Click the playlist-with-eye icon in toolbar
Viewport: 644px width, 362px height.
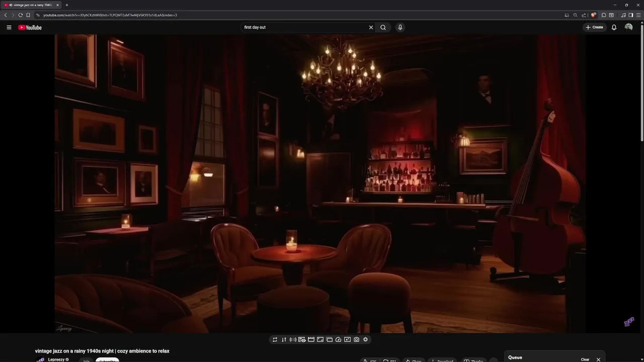click(302, 339)
